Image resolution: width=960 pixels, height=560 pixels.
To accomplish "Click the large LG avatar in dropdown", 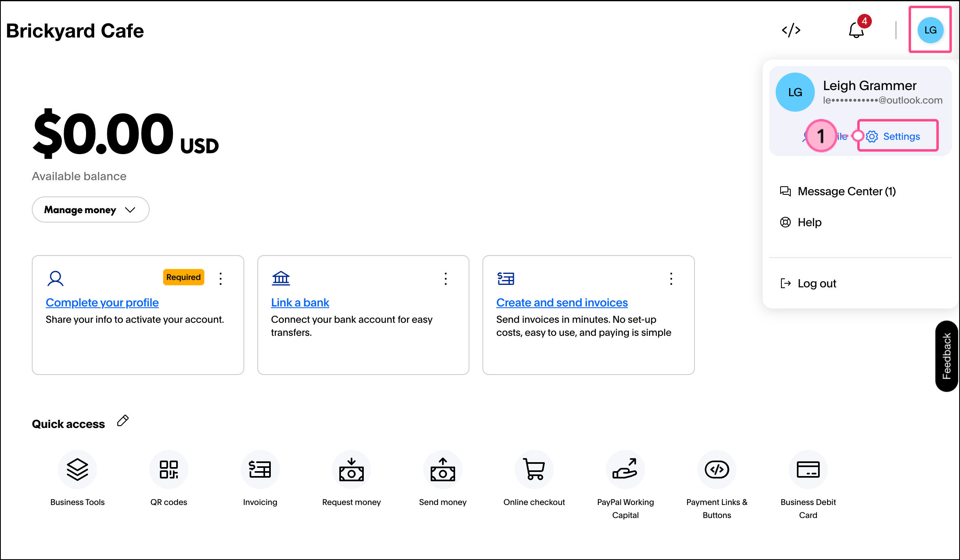I will 795,92.
